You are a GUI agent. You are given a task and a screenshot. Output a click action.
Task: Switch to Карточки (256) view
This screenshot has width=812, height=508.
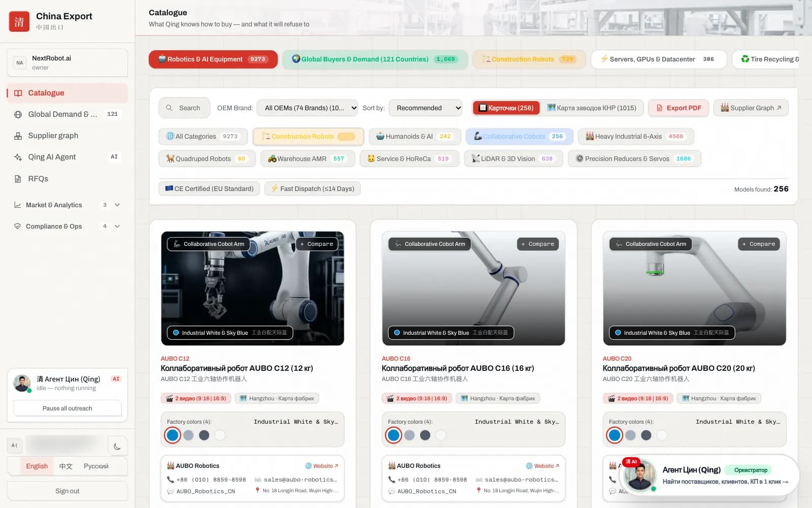point(506,108)
